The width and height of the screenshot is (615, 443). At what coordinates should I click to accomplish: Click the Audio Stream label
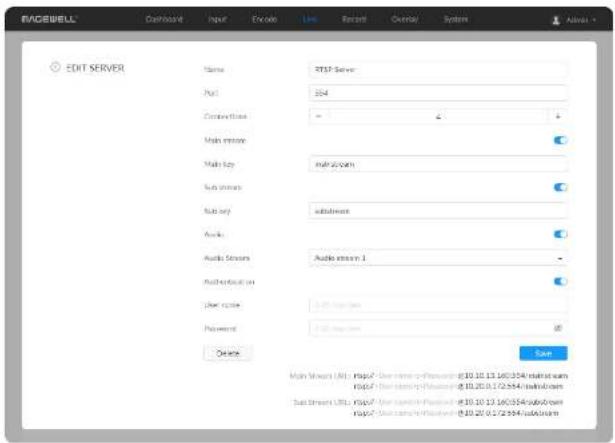[227, 258]
